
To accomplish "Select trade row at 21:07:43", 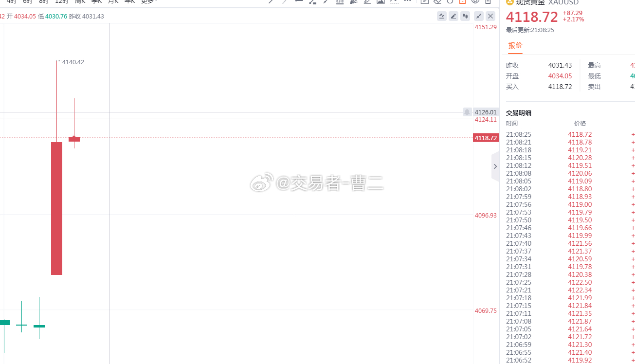I will tap(570, 236).
